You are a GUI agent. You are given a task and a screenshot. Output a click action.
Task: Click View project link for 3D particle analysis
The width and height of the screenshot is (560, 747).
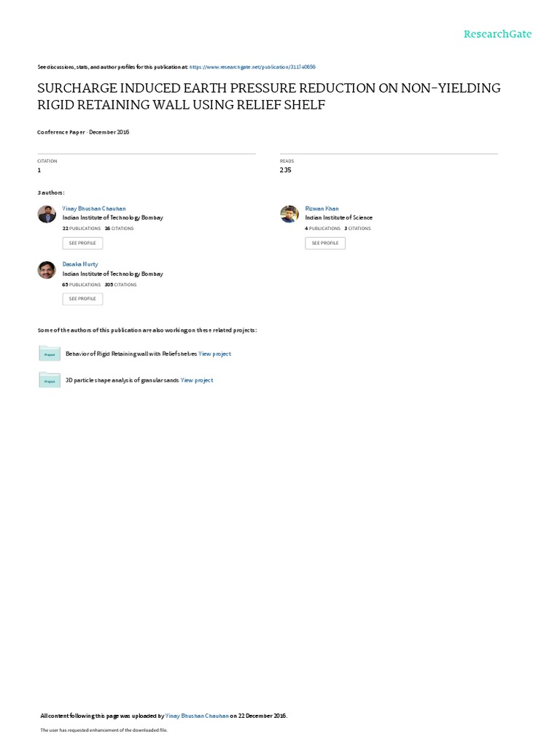(x=197, y=380)
